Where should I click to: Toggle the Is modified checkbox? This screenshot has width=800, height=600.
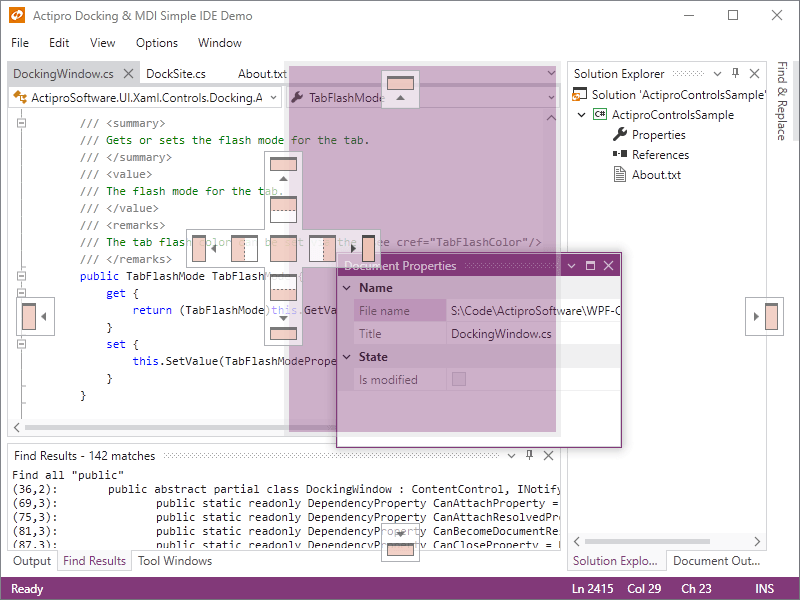click(459, 379)
